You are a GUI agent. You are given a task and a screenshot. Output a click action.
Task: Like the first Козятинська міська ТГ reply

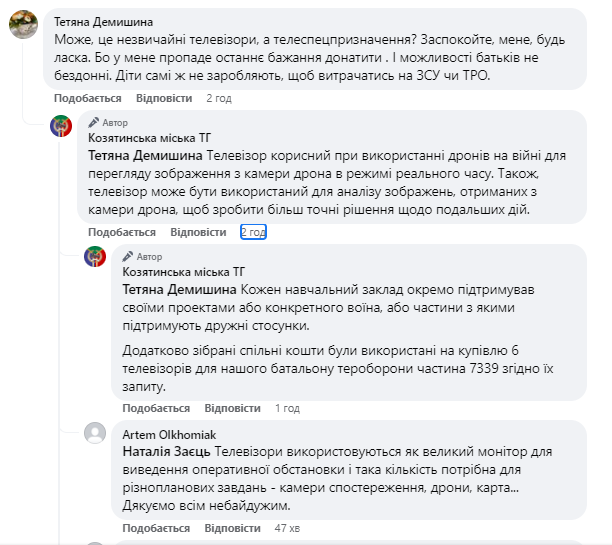(x=121, y=232)
